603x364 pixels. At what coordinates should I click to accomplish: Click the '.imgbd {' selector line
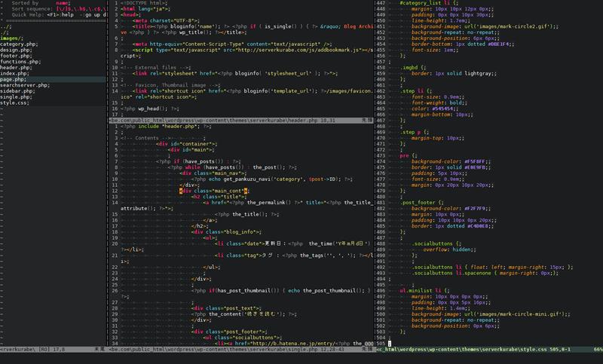(412, 68)
